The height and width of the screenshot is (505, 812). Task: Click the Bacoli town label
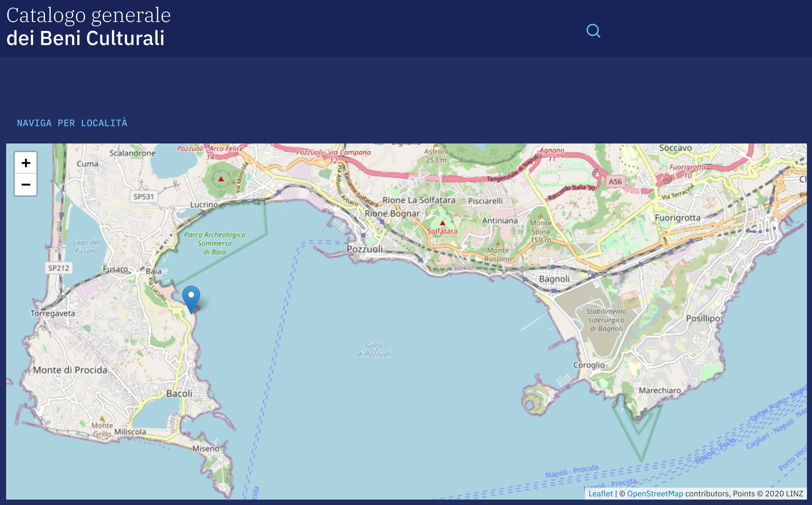179,394
